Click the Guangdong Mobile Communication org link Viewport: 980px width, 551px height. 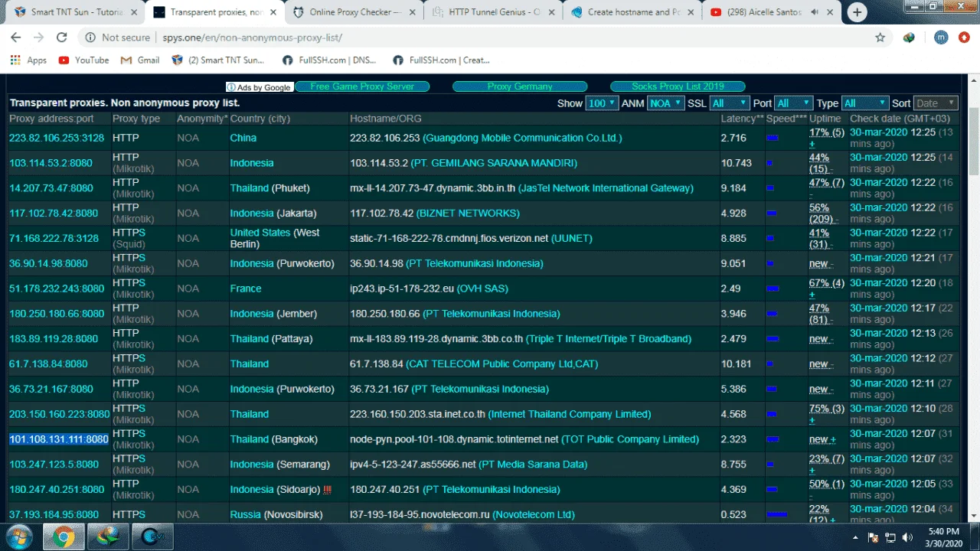tap(522, 138)
